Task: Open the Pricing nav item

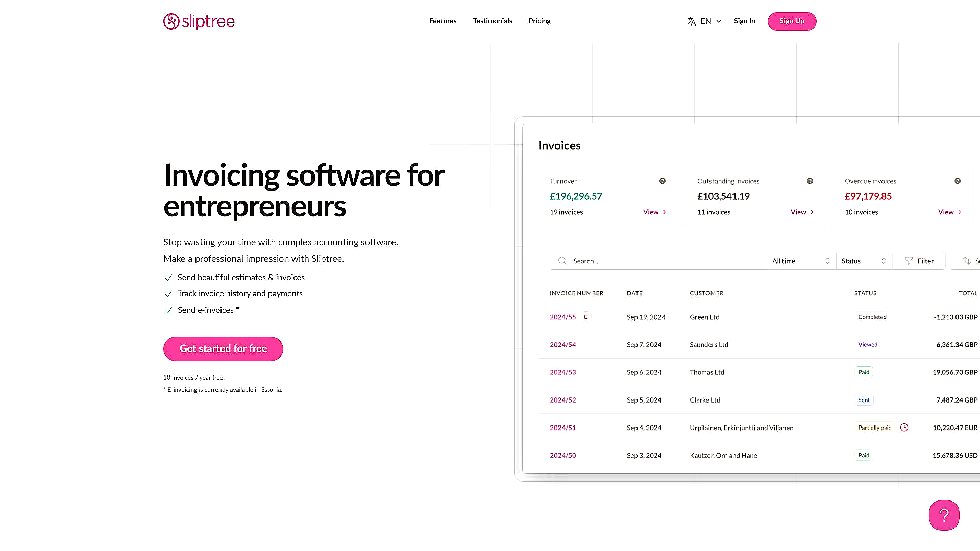Action: click(540, 21)
